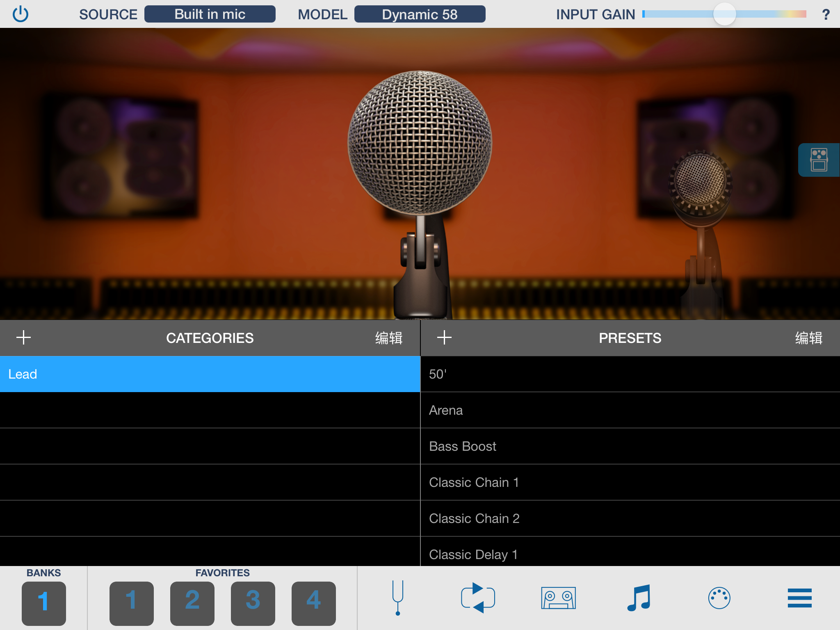Open the SOURCE Built in mic selector
The image size is (840, 630).
(210, 14)
